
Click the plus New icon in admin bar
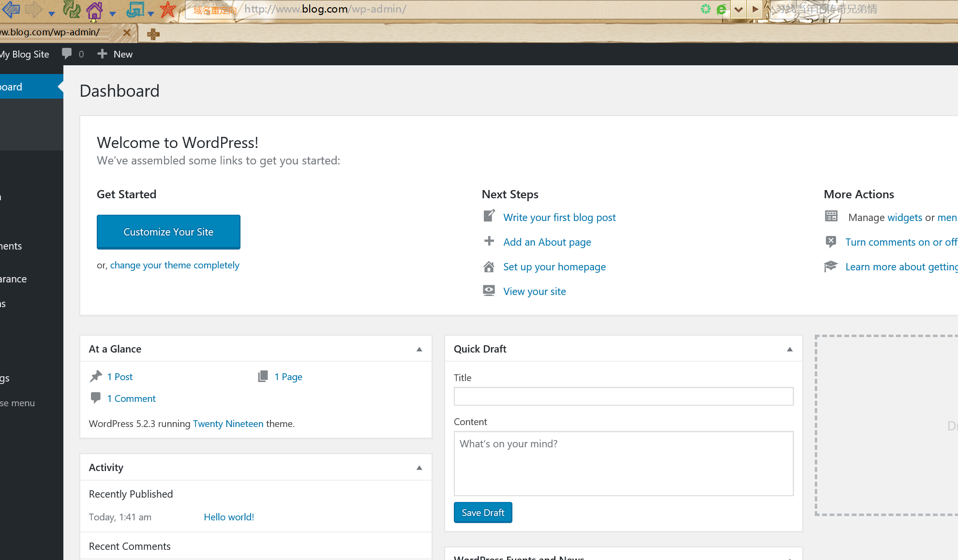coord(102,54)
